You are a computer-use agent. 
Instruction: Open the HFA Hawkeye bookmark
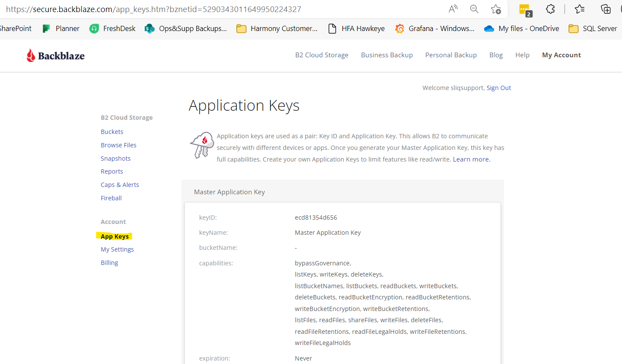356,28
